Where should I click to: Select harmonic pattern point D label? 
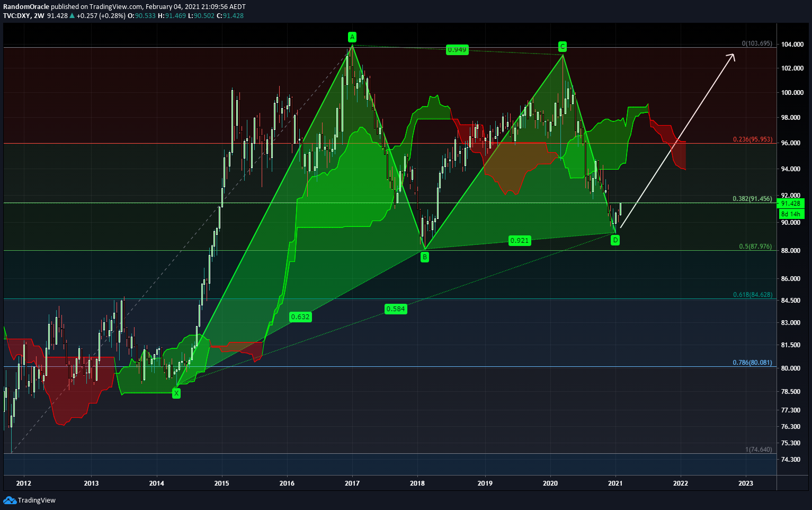(x=615, y=240)
